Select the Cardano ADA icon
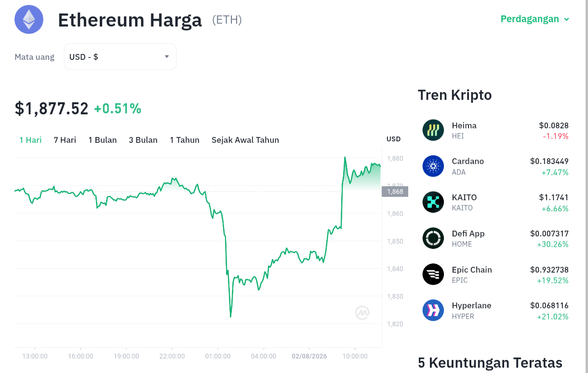588x373 pixels. (x=433, y=166)
